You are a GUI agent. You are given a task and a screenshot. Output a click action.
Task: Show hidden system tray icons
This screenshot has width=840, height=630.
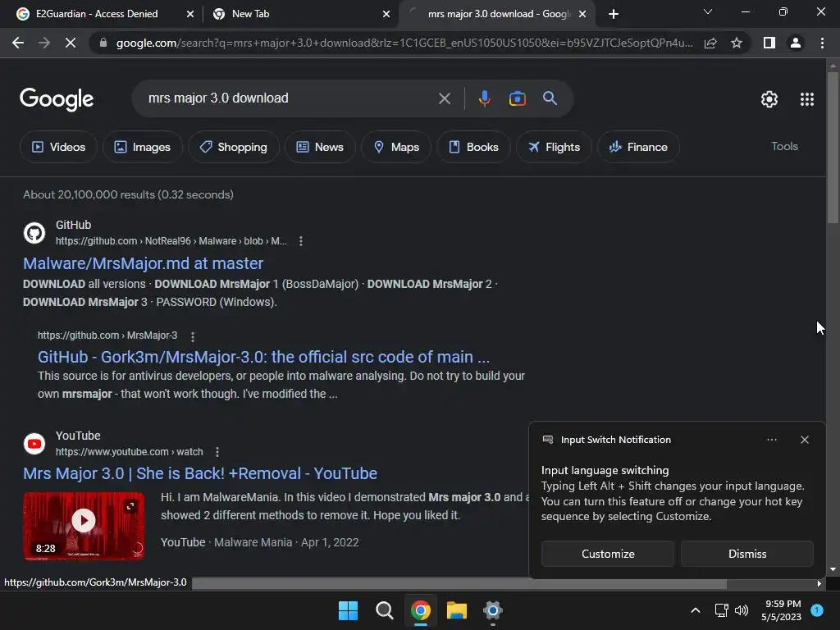[x=696, y=610]
